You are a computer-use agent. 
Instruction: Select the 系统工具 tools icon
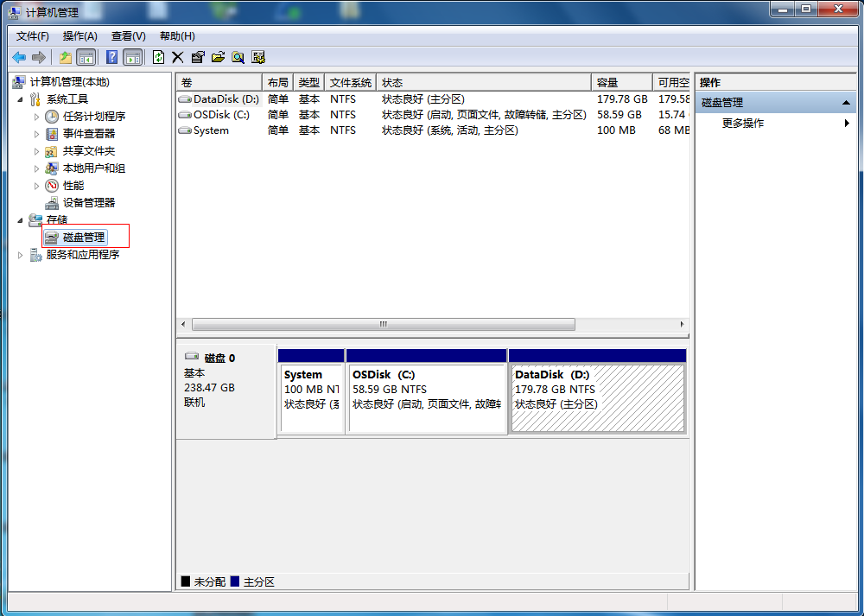35,99
